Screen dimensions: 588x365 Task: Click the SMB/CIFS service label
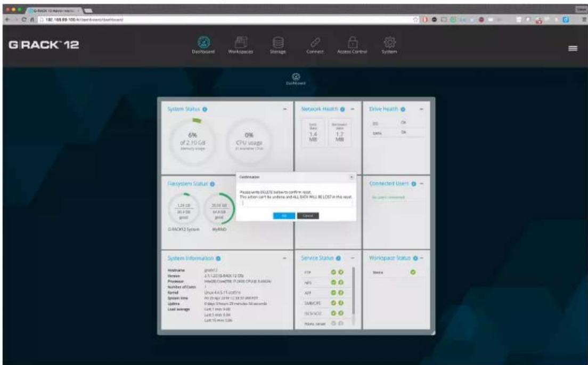(312, 303)
